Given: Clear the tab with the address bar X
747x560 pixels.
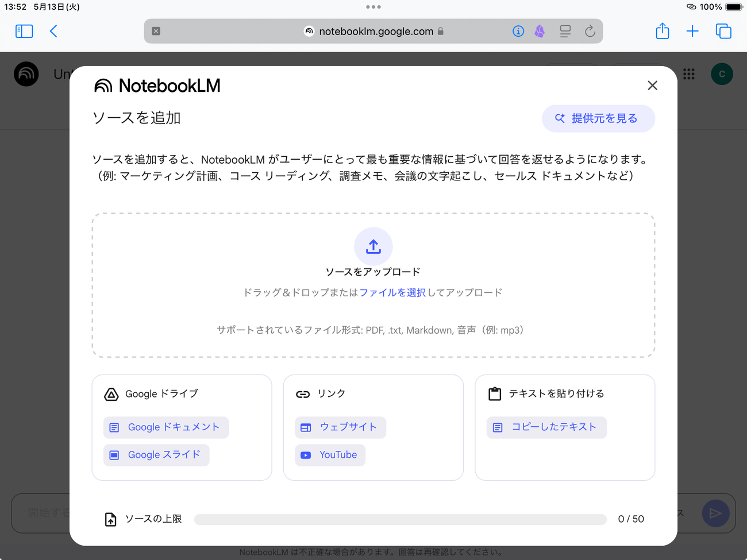Looking at the screenshot, I should point(156,31).
